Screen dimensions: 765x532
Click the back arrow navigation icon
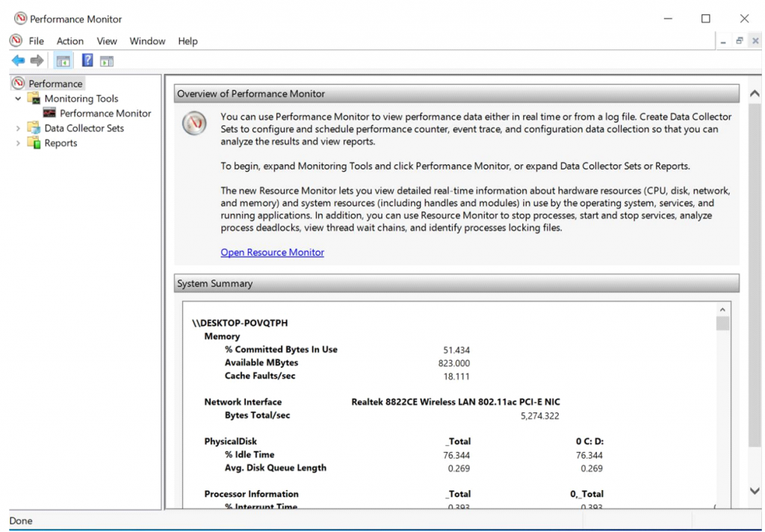18,60
